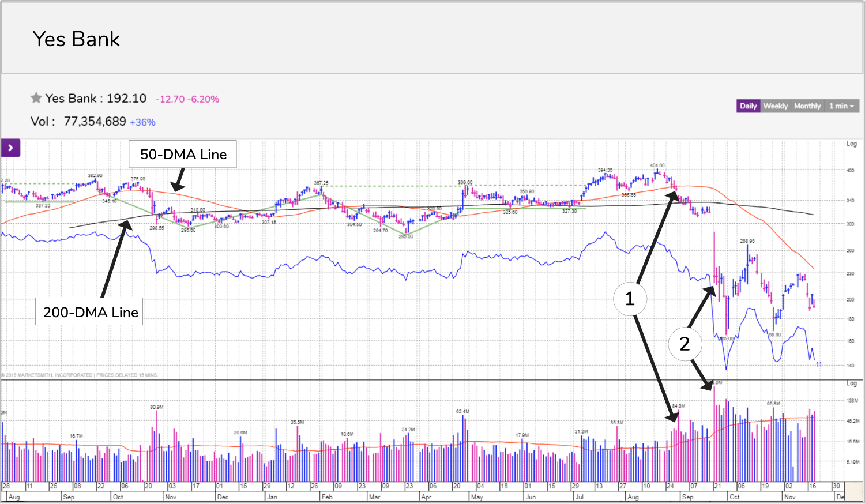Select the Yes Bank : 192.10 price text

[x=96, y=99]
